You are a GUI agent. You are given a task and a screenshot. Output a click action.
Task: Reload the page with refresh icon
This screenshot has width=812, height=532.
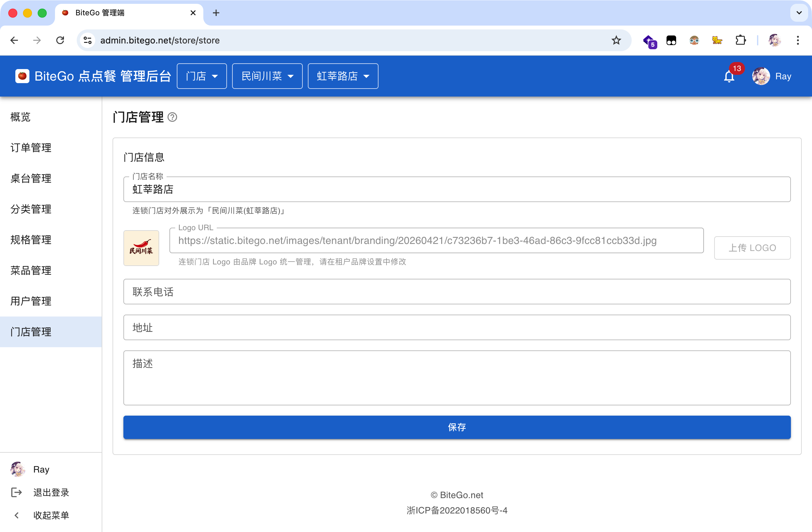pyautogui.click(x=60, y=40)
